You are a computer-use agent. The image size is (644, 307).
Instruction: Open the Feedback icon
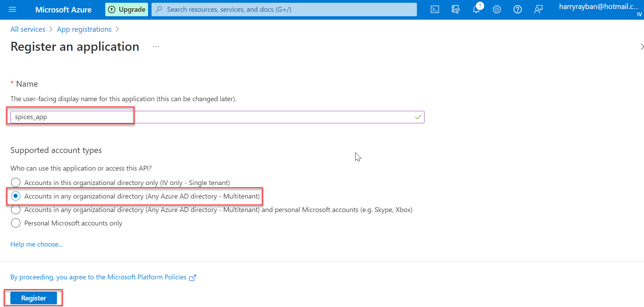pos(538,9)
